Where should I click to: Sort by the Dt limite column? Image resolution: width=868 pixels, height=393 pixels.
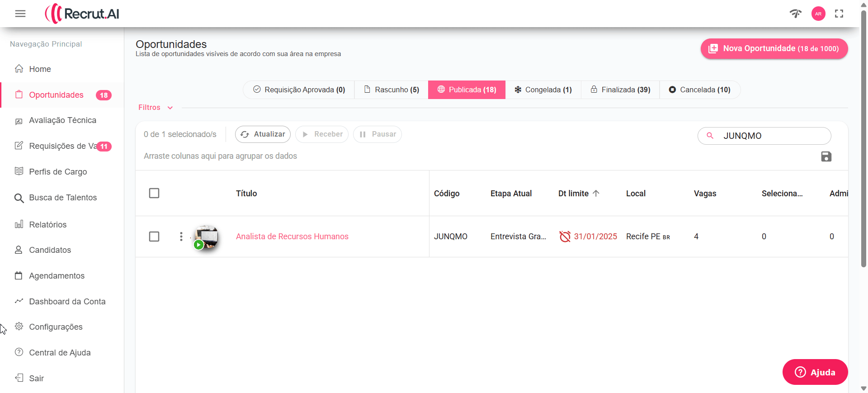[573, 194]
